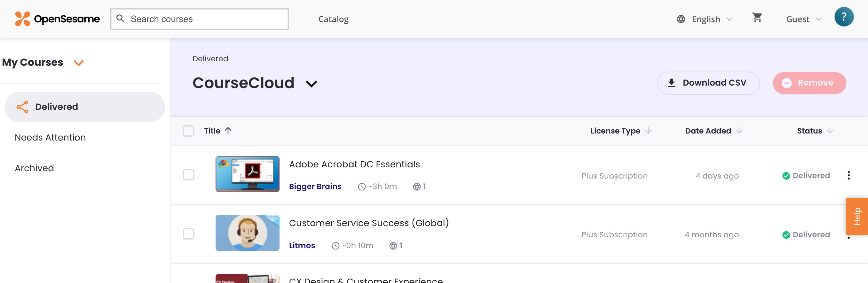
Task: Open the Adobe Acrobat course thumbnail
Action: (247, 174)
